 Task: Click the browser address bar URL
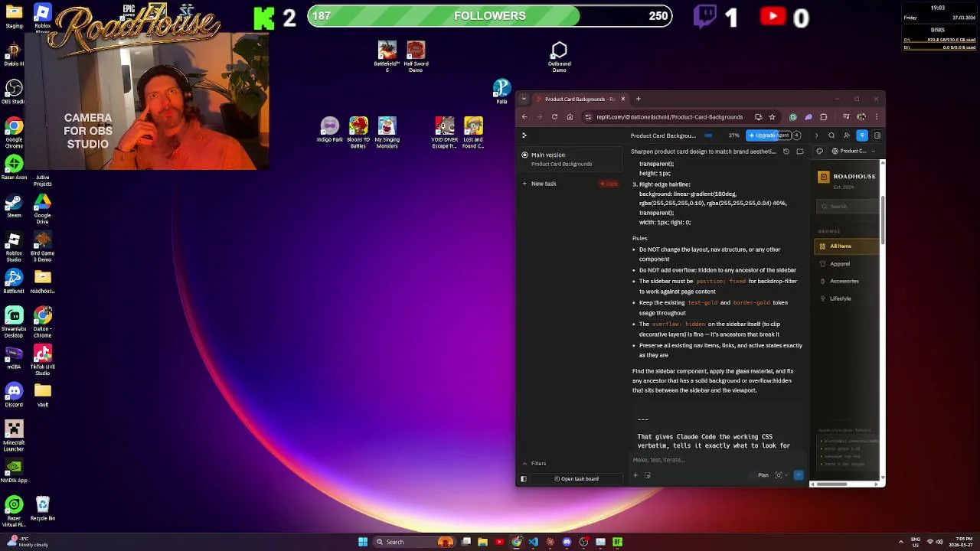[670, 117]
